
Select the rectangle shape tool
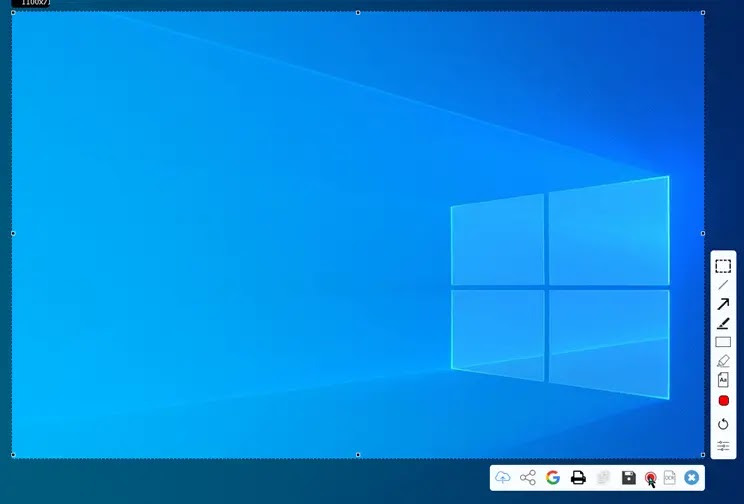(x=723, y=342)
